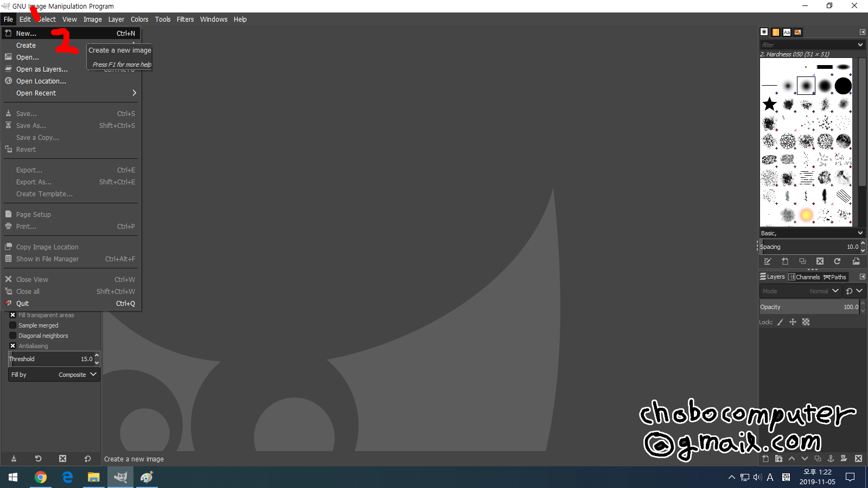
Task: Expand the brush filter dropdown arrow
Action: pyautogui.click(x=860, y=44)
